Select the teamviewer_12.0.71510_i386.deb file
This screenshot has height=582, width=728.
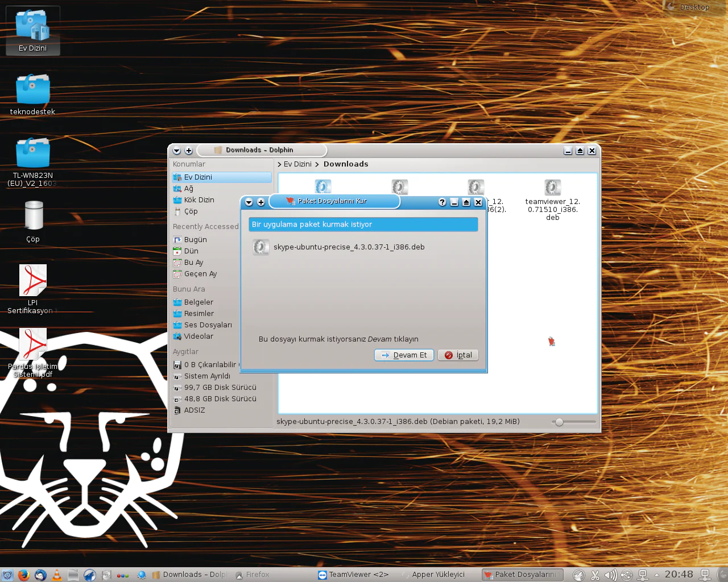553,200
